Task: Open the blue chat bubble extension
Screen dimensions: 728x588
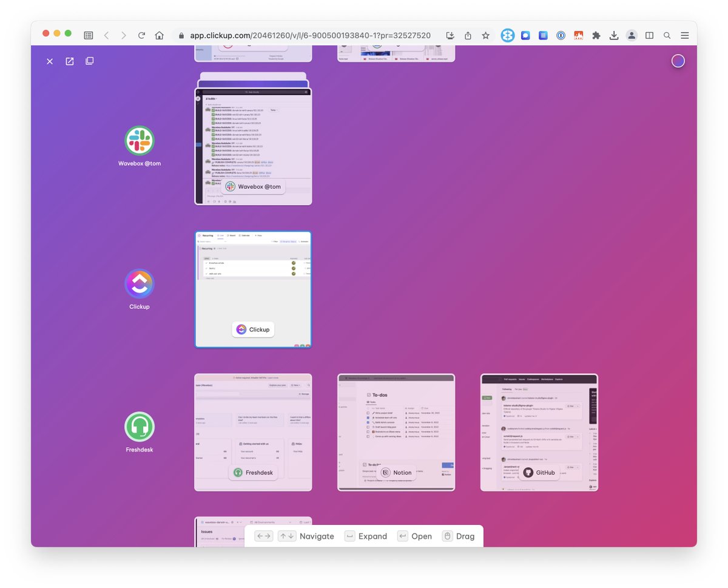Action: point(525,36)
